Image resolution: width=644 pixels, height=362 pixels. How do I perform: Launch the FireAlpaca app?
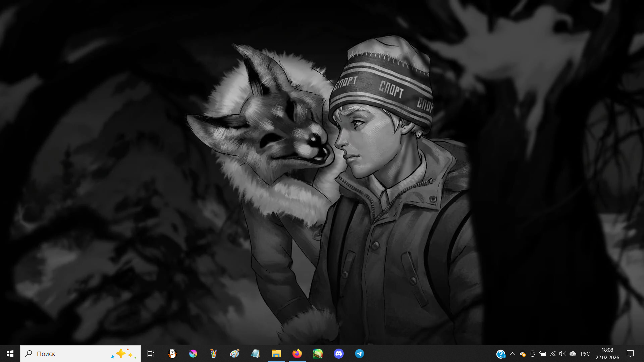pyautogui.click(x=172, y=354)
